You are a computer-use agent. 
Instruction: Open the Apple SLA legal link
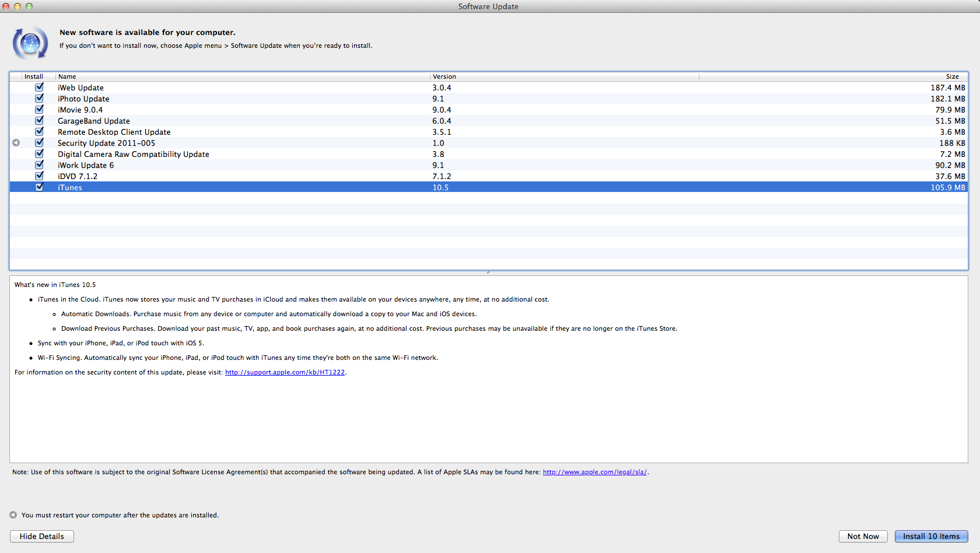pyautogui.click(x=594, y=472)
